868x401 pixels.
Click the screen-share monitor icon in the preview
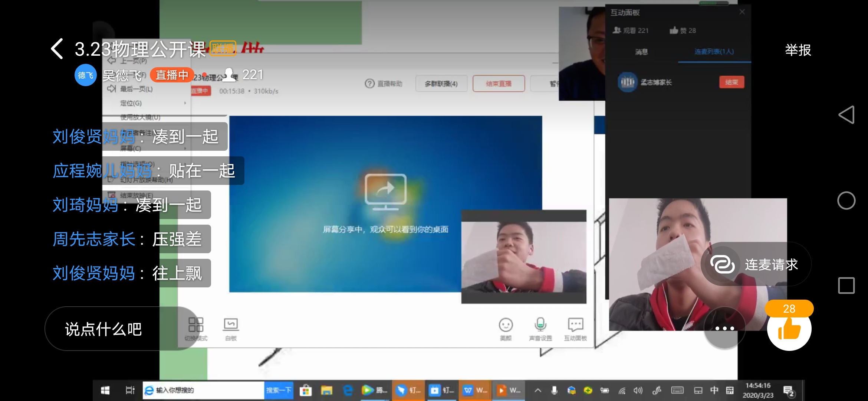[386, 192]
